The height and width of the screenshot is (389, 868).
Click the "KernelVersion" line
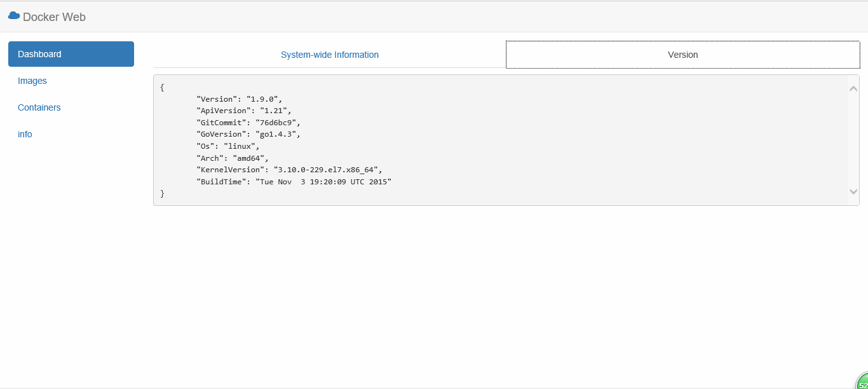(x=289, y=170)
